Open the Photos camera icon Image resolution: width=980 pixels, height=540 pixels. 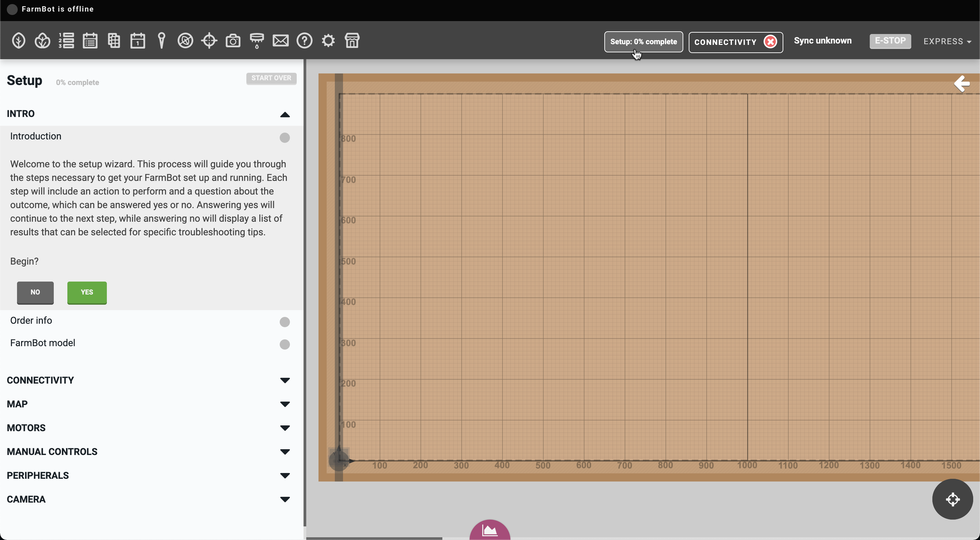[233, 41]
